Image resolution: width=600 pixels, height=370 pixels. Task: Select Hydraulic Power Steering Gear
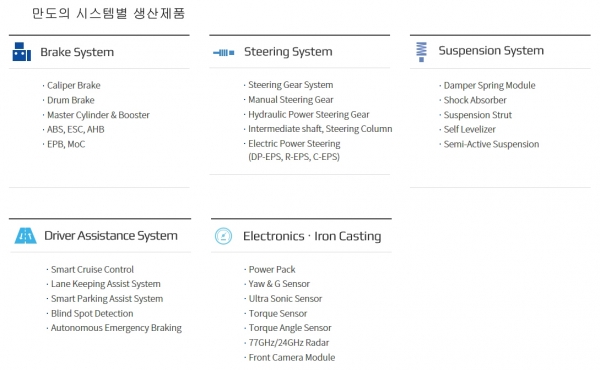point(308,114)
